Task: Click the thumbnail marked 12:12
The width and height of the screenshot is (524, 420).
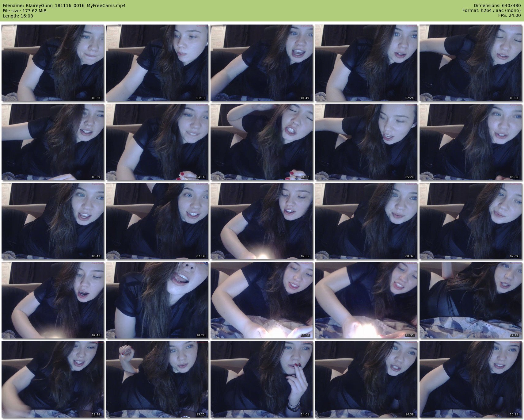Action: click(x=471, y=300)
